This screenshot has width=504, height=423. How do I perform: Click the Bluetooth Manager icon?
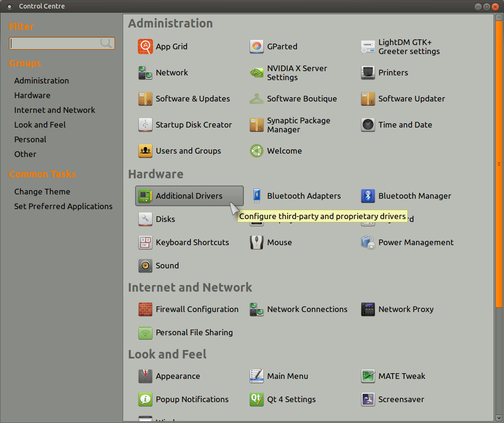(x=368, y=196)
